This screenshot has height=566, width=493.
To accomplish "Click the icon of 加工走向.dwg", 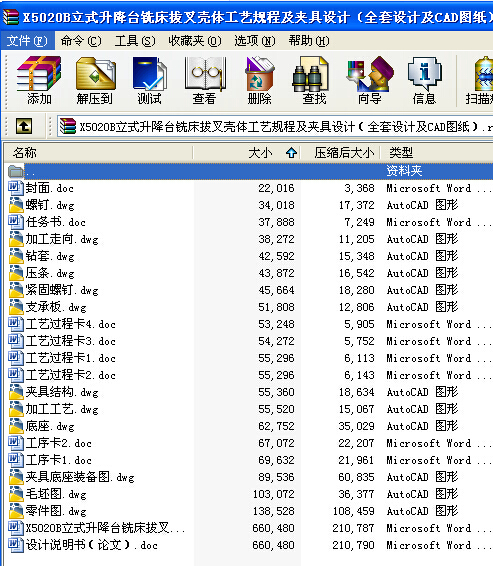I will click(x=16, y=239).
